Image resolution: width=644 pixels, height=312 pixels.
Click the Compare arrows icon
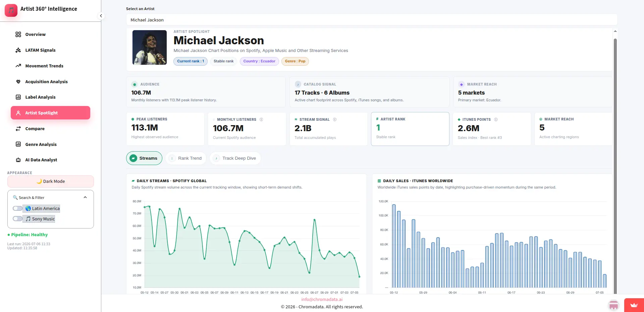tap(18, 128)
